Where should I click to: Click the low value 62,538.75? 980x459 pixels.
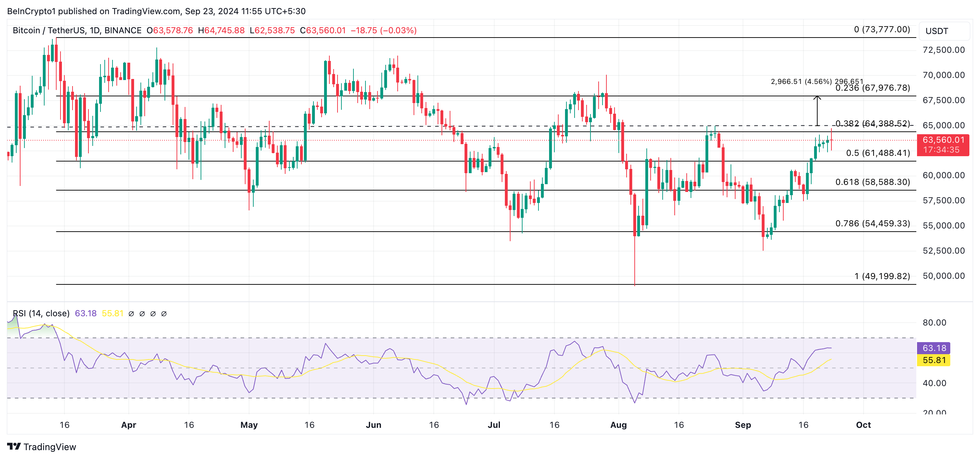tap(274, 30)
